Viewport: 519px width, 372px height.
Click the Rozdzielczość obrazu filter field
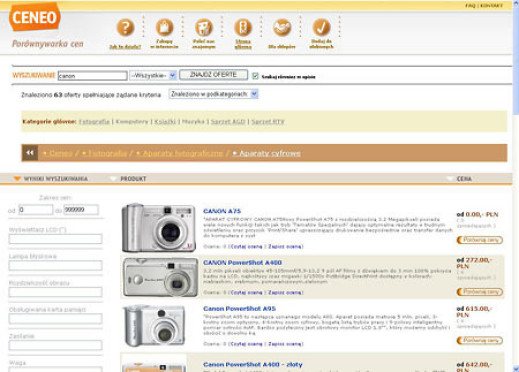pos(55,292)
